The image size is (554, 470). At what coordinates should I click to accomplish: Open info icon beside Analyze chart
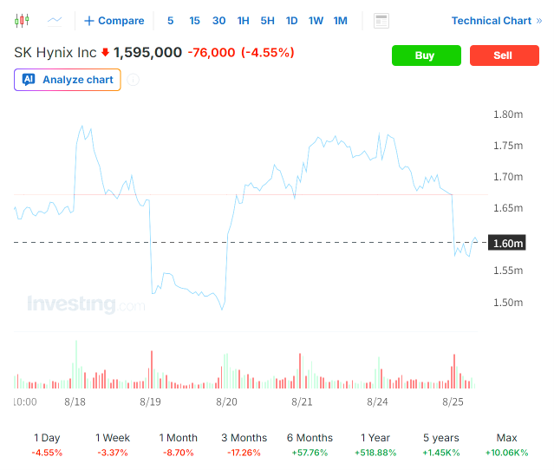click(x=133, y=80)
